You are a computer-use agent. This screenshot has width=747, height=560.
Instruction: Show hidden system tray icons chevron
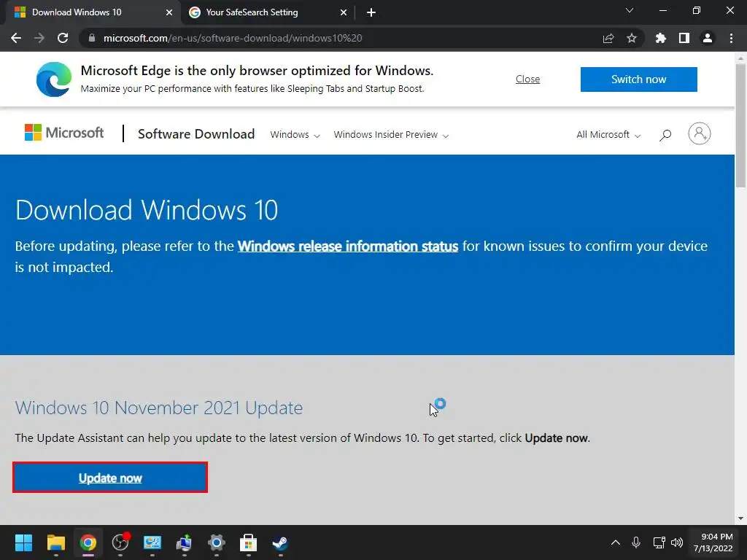coord(616,542)
